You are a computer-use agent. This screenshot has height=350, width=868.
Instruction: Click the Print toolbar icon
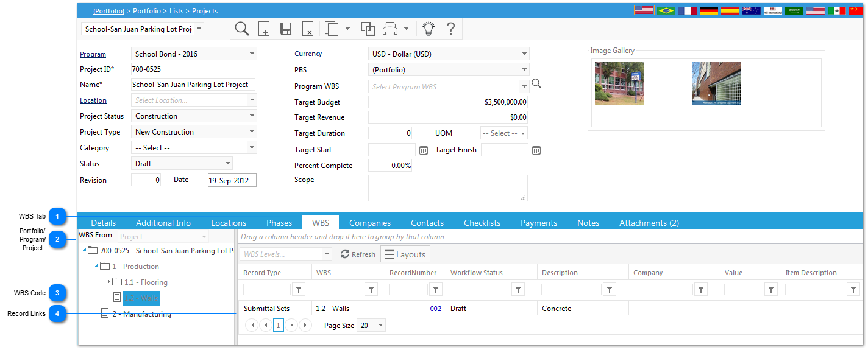390,29
